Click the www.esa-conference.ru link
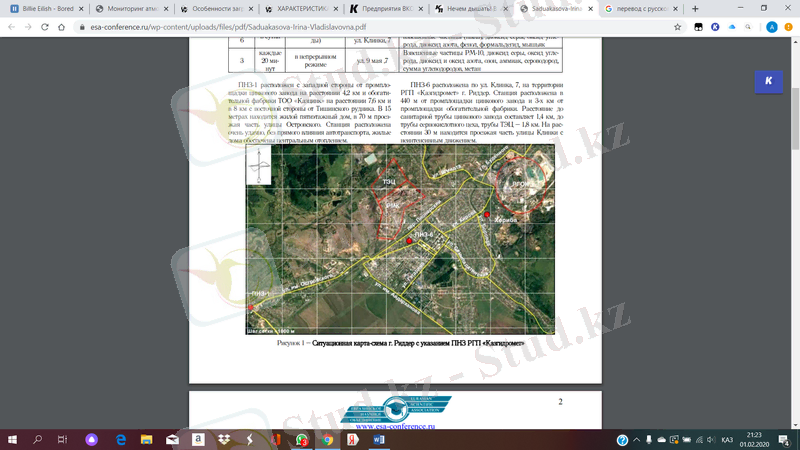 [x=394, y=427]
